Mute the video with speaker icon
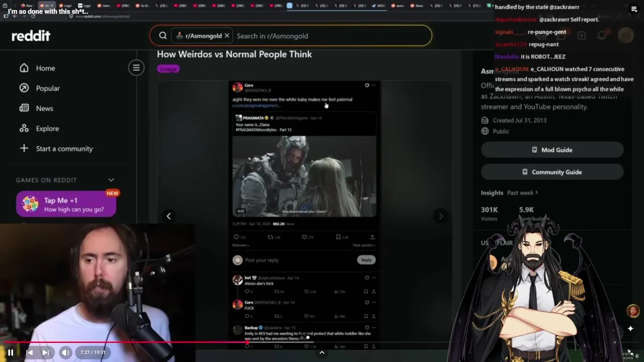This screenshot has width=644, height=362. point(65,352)
